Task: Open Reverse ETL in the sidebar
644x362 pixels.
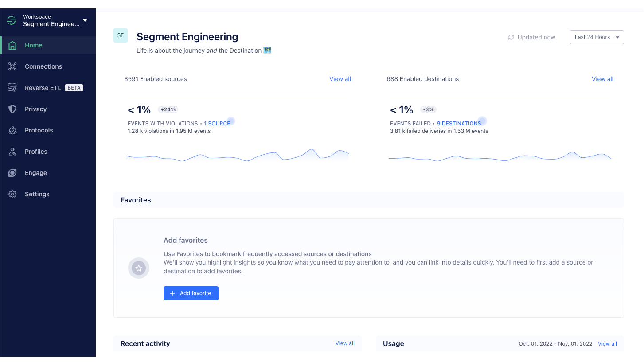Action: [x=48, y=88]
